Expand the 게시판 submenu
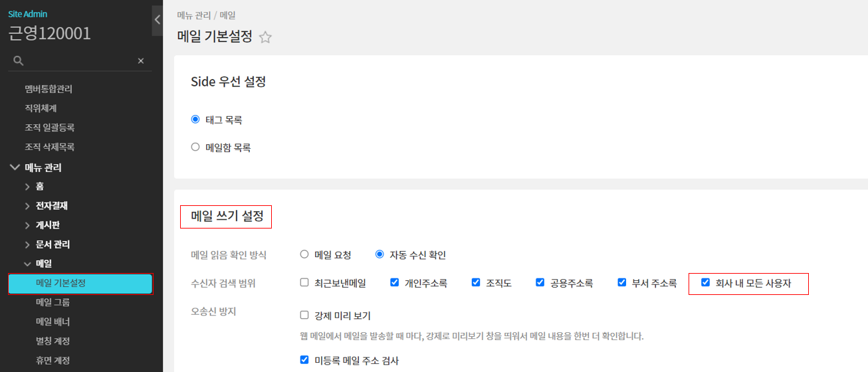 [x=27, y=225]
